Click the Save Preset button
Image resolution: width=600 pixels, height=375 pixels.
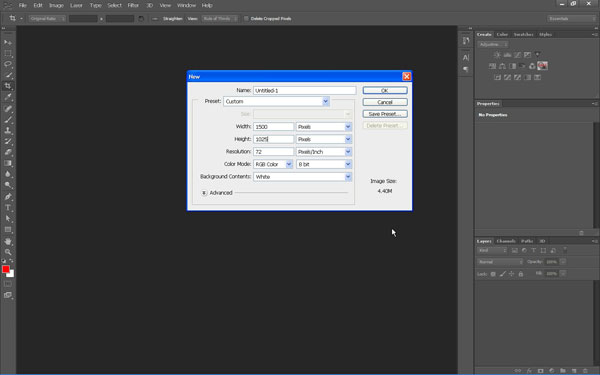pos(385,114)
